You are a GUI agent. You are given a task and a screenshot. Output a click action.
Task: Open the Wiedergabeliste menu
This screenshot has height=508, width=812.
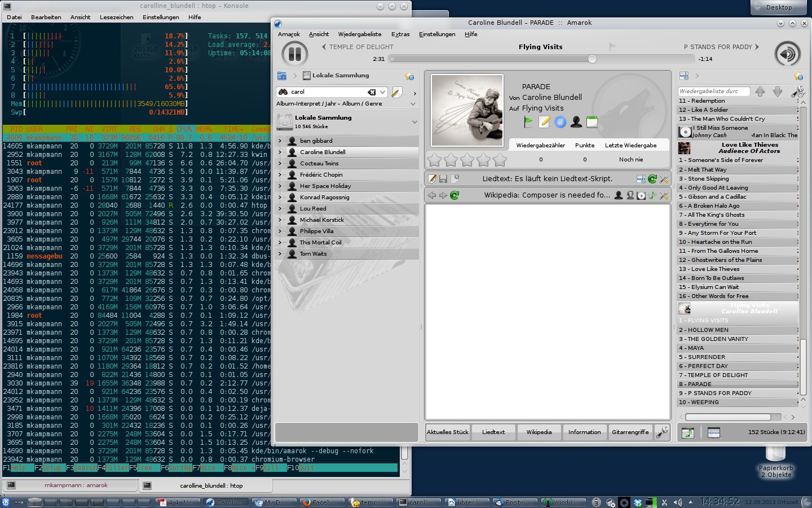click(360, 34)
